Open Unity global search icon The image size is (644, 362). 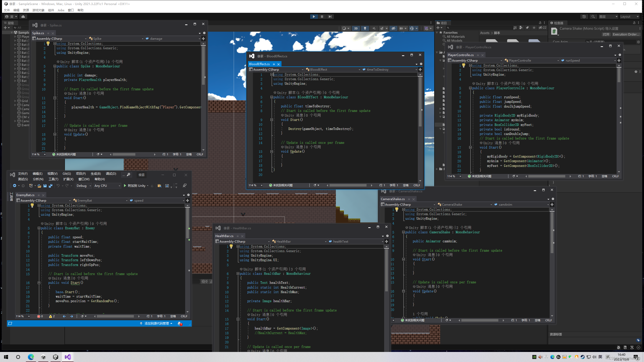pos(593,17)
